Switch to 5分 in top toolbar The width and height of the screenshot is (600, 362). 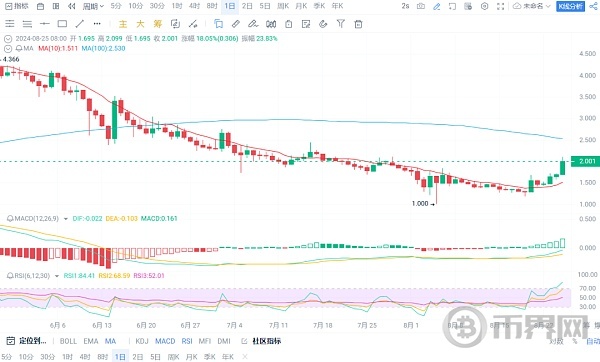(x=116, y=6)
